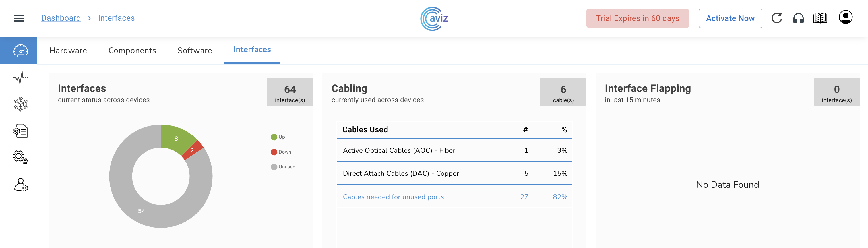This screenshot has height=248, width=868.
Task: Toggle the Down legend entry
Action: [281, 152]
